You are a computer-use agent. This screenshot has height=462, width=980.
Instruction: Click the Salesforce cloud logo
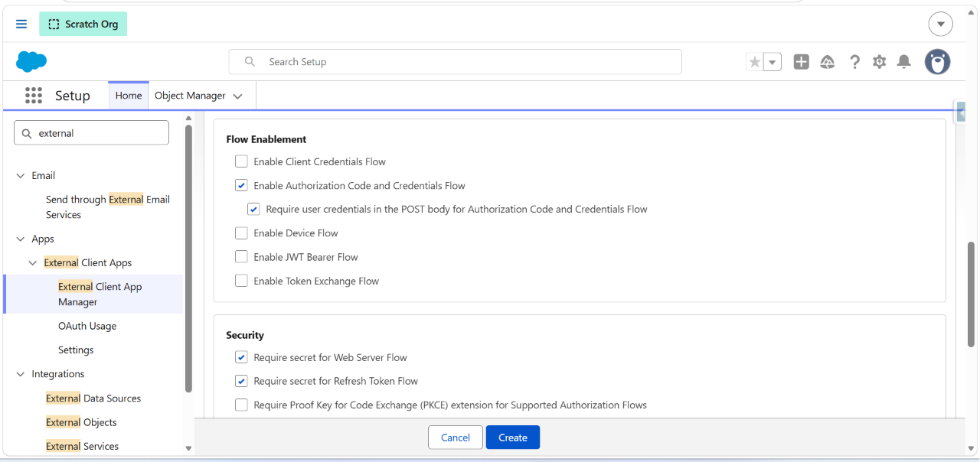pyautogui.click(x=31, y=61)
